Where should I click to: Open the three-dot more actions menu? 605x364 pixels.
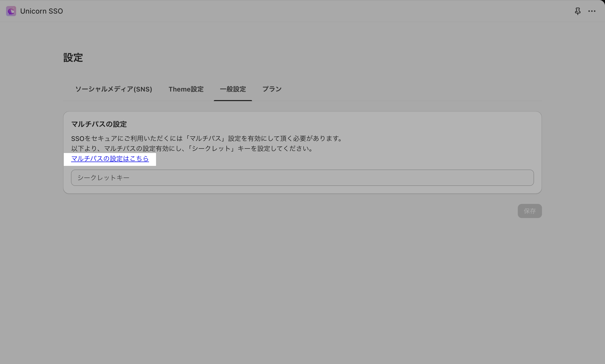point(592,11)
